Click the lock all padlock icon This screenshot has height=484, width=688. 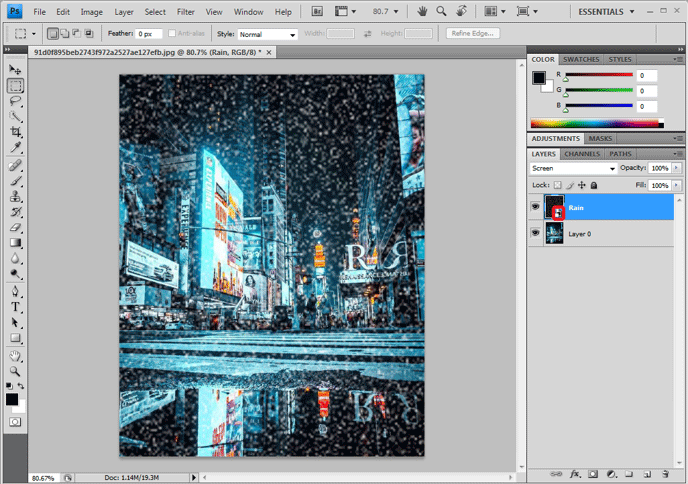pos(593,186)
